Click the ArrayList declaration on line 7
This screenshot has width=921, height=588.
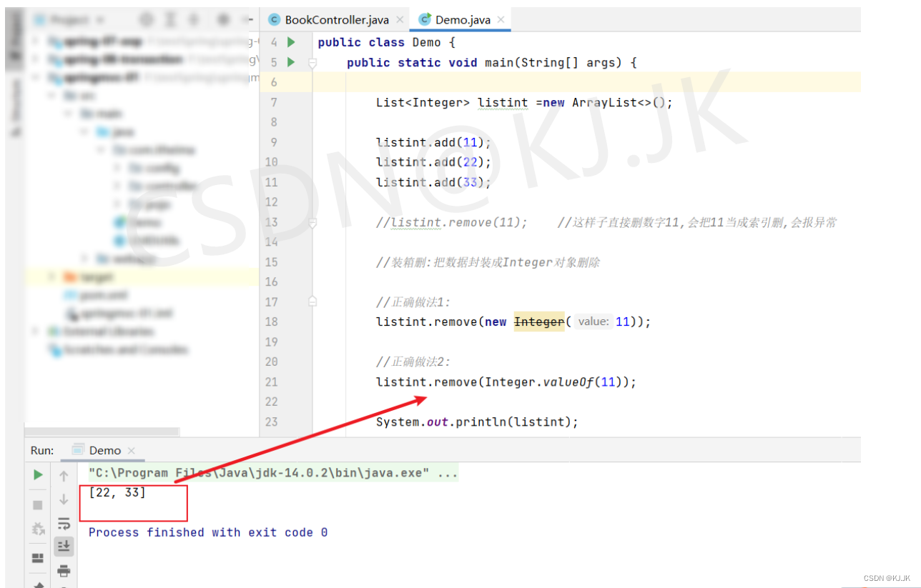click(524, 102)
